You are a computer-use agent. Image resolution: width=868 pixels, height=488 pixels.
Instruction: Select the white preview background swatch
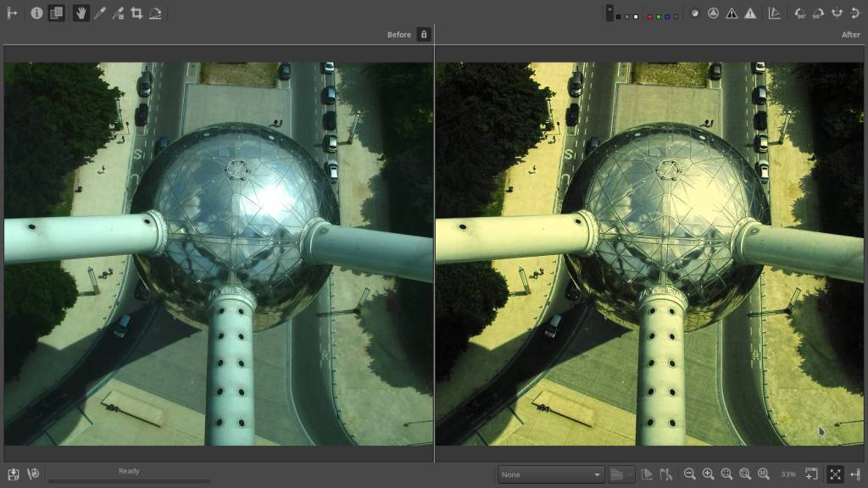(637, 16)
